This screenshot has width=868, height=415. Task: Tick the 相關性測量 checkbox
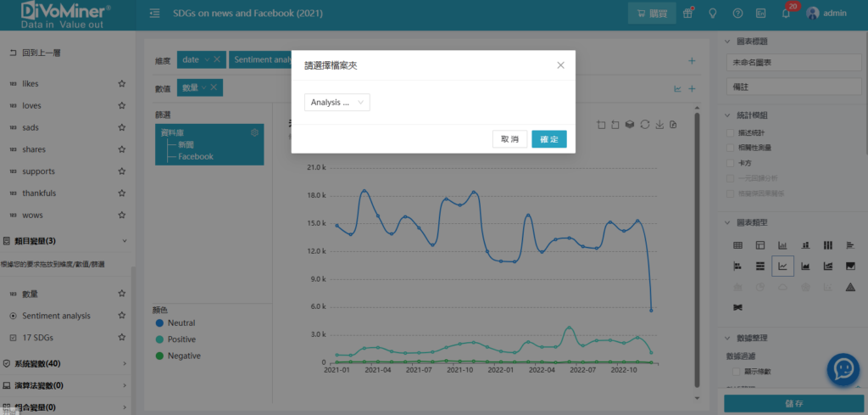(x=731, y=148)
